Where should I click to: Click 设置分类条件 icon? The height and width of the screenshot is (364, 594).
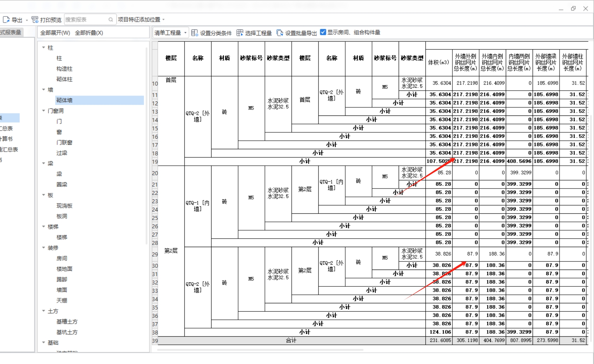click(194, 33)
